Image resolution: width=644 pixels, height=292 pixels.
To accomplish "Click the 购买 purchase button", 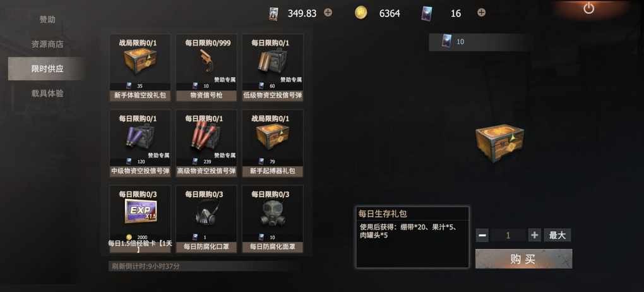I will click(523, 259).
